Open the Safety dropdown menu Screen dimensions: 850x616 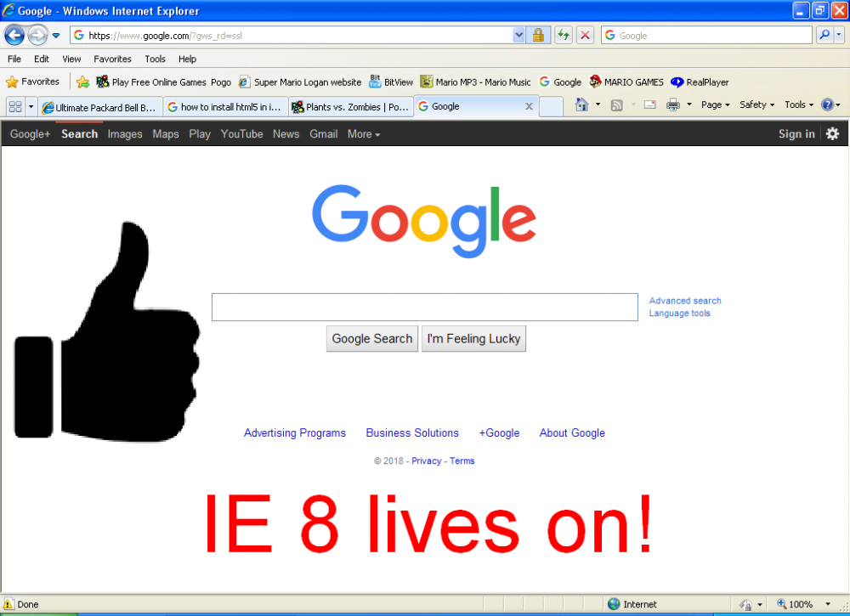coord(756,105)
